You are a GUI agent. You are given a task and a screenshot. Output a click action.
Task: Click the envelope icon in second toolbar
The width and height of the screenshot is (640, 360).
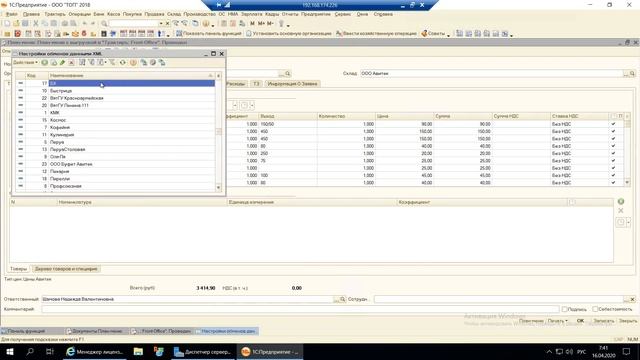click(x=75, y=34)
